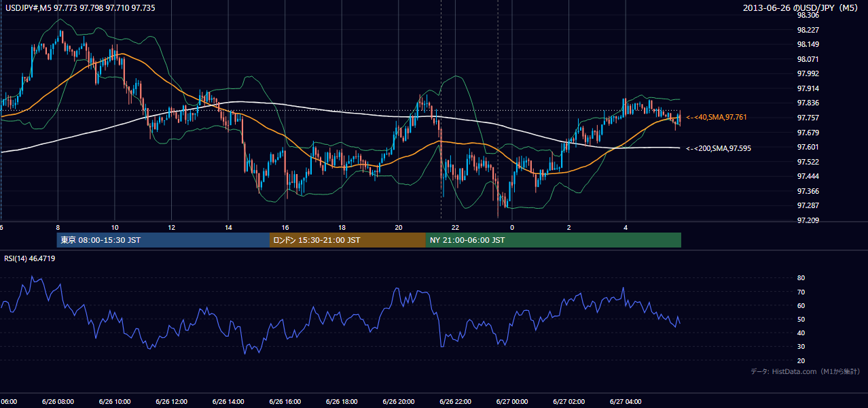Screen dimensions: 868x408
Task: Click RSI scale value 80
Action: 801,278
